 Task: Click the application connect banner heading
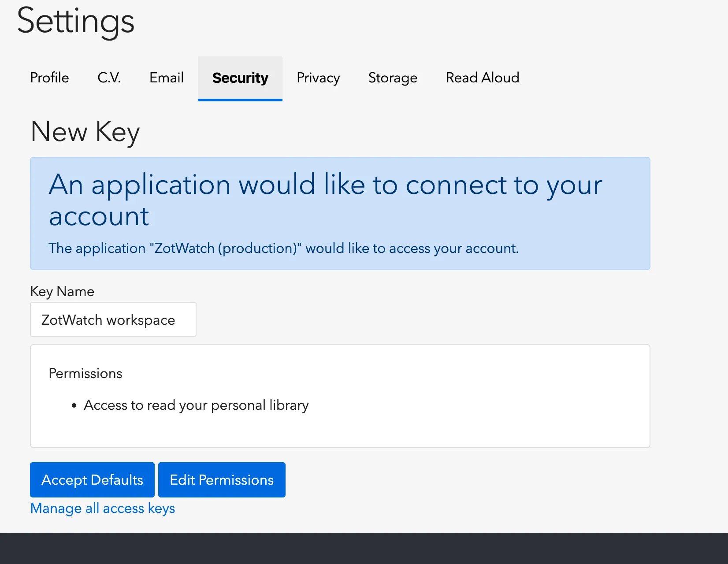coord(325,200)
